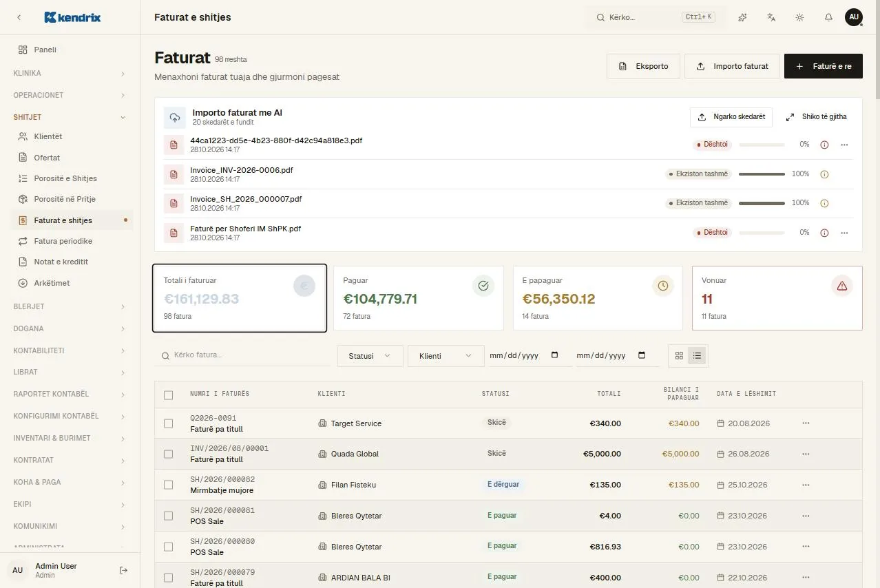Click progress bar of Invoice_SH_2026_000007.pdf
The height and width of the screenshot is (588, 880).
click(x=762, y=203)
